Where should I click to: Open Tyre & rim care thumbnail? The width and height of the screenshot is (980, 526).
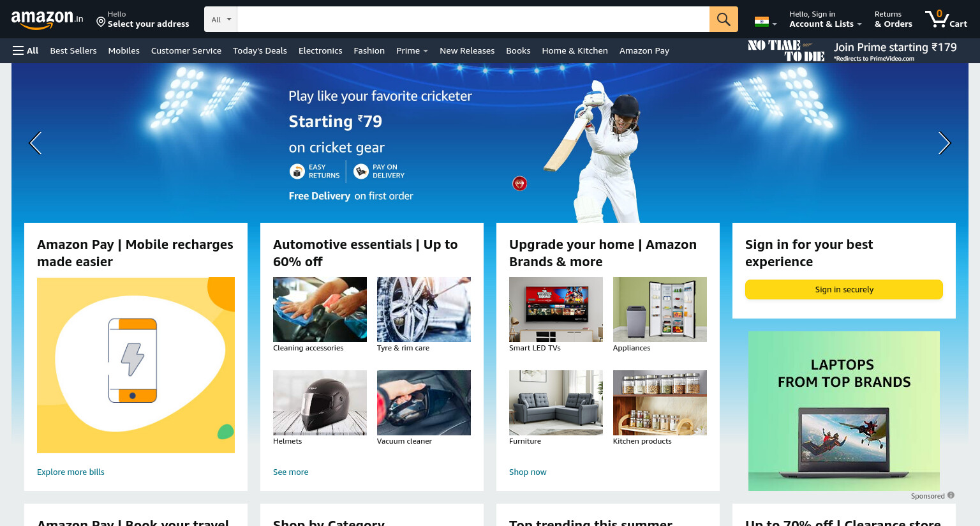[424, 310]
